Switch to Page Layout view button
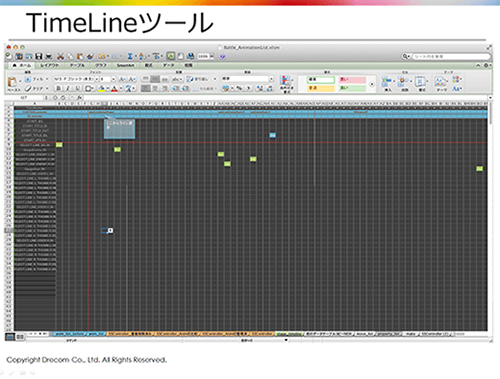 (20, 337)
